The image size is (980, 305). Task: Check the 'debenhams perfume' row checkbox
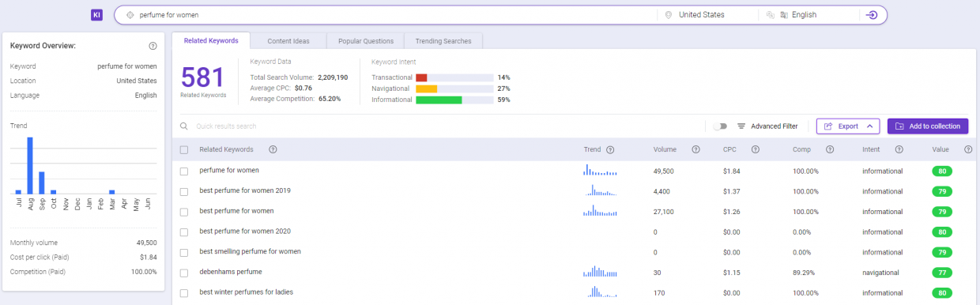[x=184, y=273]
